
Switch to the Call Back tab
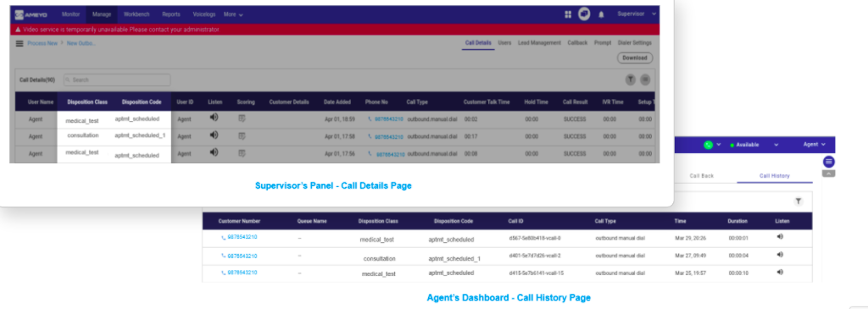click(701, 176)
